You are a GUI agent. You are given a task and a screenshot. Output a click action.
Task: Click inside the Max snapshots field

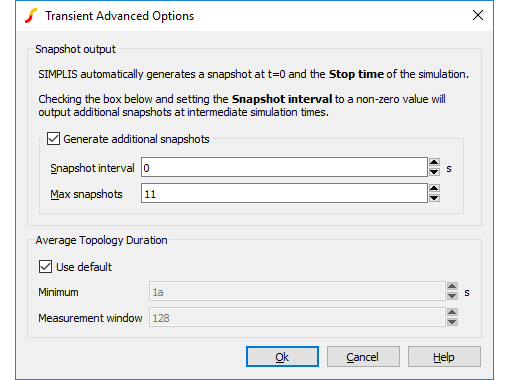[284, 193]
